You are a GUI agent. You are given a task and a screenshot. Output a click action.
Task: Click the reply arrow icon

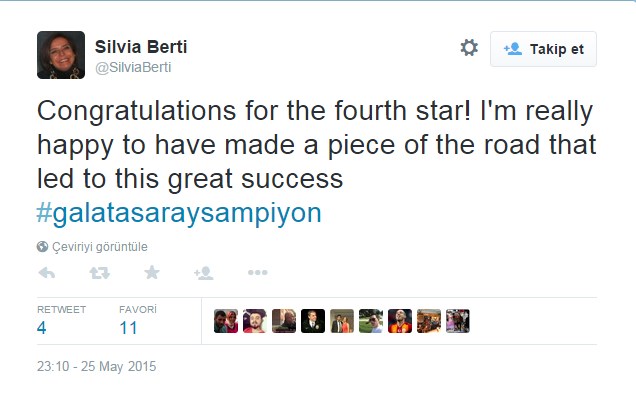tap(46, 273)
